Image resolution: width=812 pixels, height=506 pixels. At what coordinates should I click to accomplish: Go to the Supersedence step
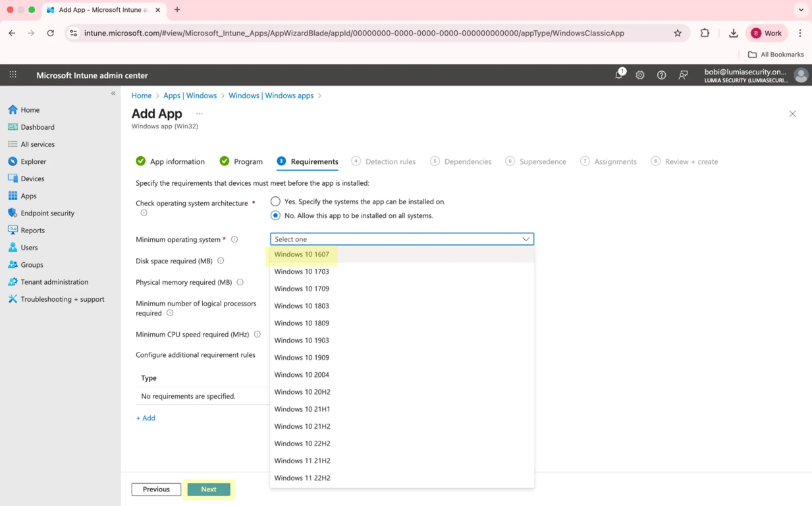(536, 161)
